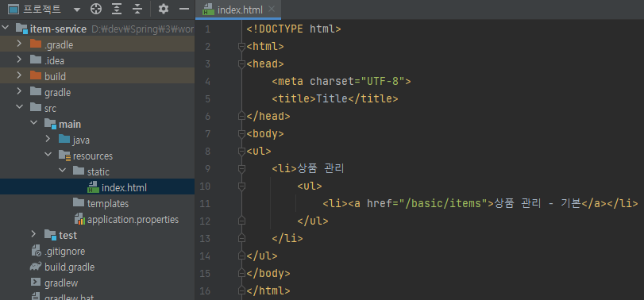The height and width of the screenshot is (300, 644).
Task: Expand the test folder chevron
Action: coord(33,235)
